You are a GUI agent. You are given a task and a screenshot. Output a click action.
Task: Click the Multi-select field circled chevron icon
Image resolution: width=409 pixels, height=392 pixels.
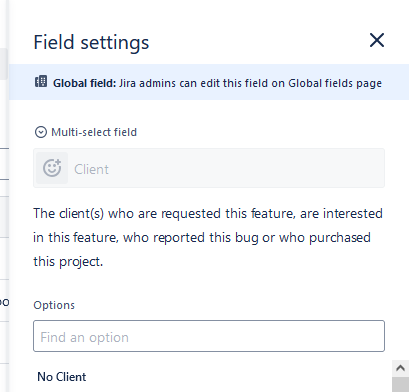pyautogui.click(x=41, y=132)
